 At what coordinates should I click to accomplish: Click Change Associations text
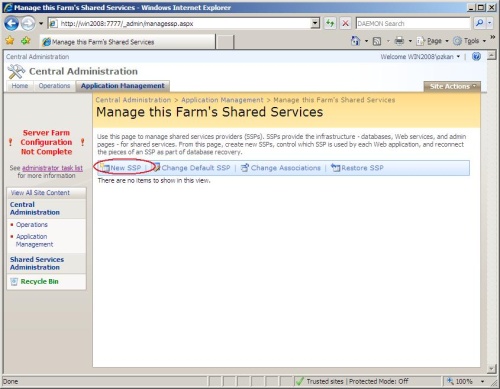pos(286,168)
